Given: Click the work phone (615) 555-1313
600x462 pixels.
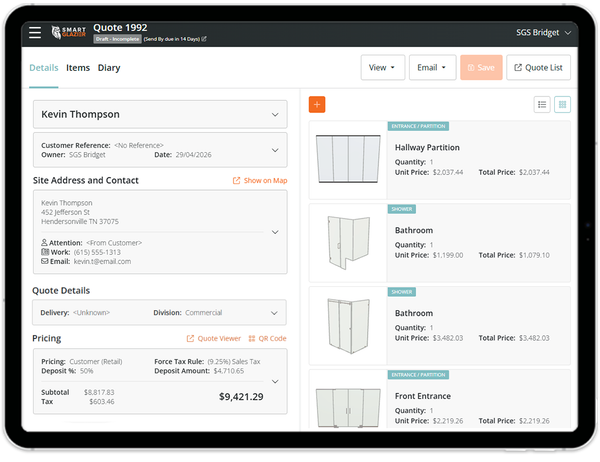Looking at the screenshot, I should pos(97,252).
